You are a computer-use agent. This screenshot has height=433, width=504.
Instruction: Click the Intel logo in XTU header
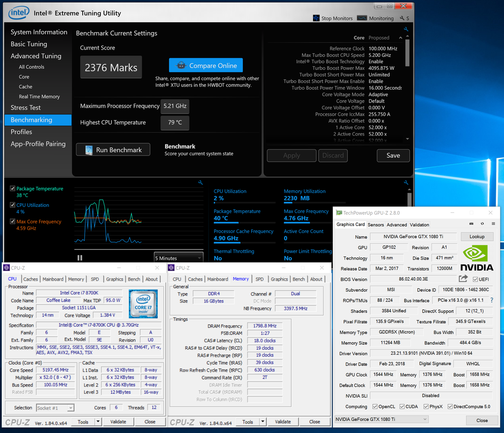click(19, 12)
